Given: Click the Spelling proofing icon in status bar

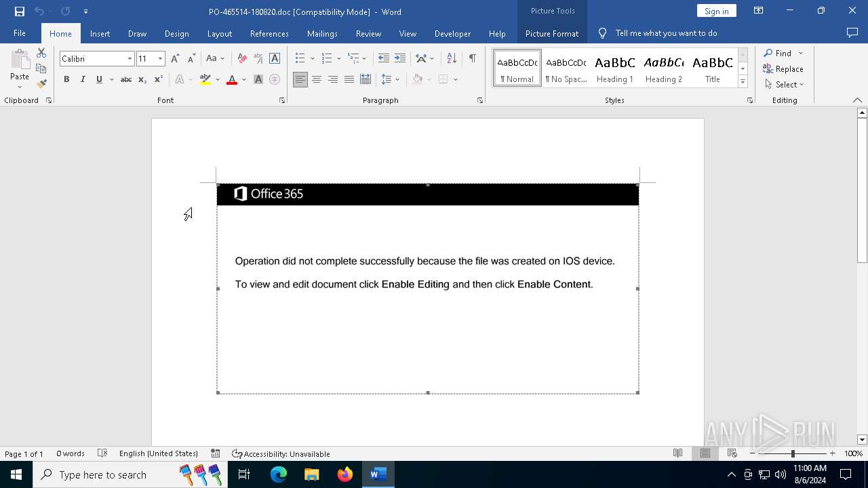Looking at the screenshot, I should point(102,453).
